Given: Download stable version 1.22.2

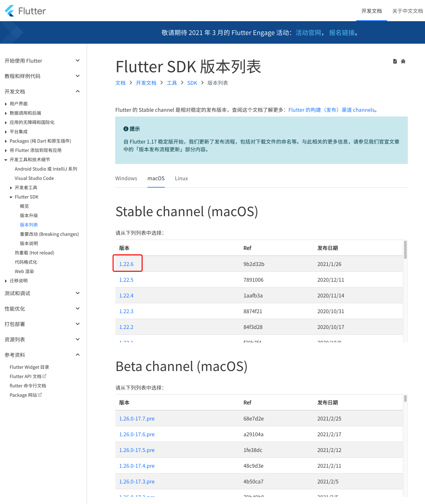Looking at the screenshot, I should 126,327.
